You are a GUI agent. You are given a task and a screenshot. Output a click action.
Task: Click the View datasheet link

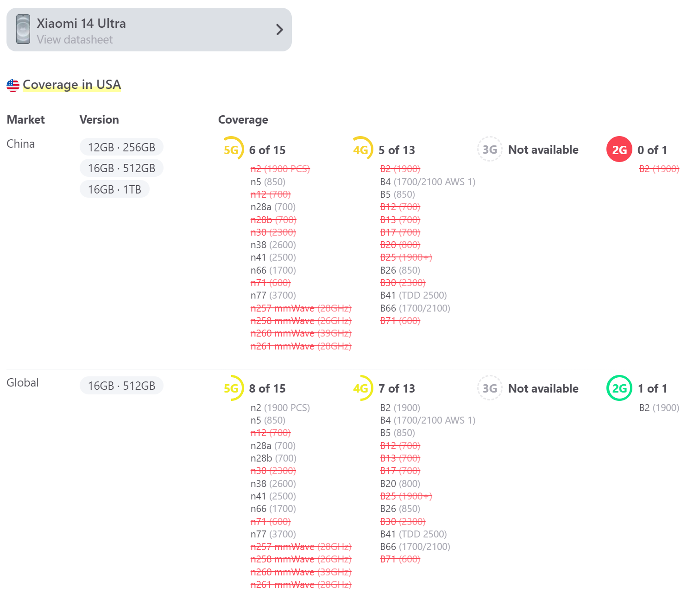75,40
